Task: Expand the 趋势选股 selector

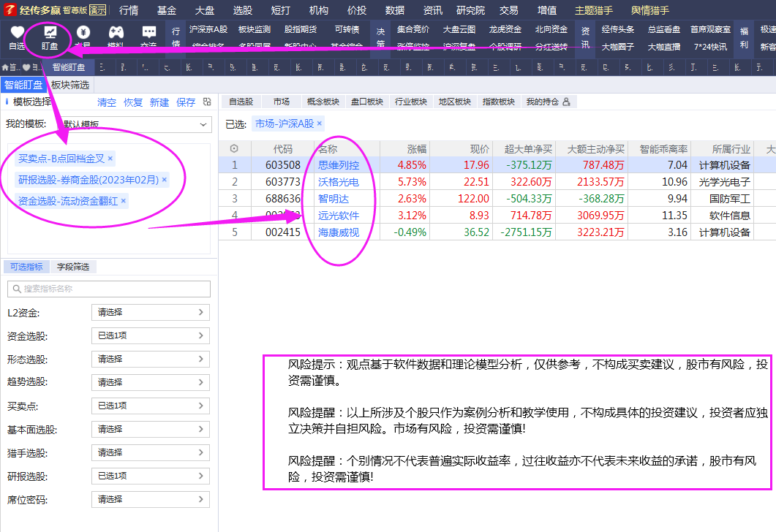Action: click(x=151, y=382)
